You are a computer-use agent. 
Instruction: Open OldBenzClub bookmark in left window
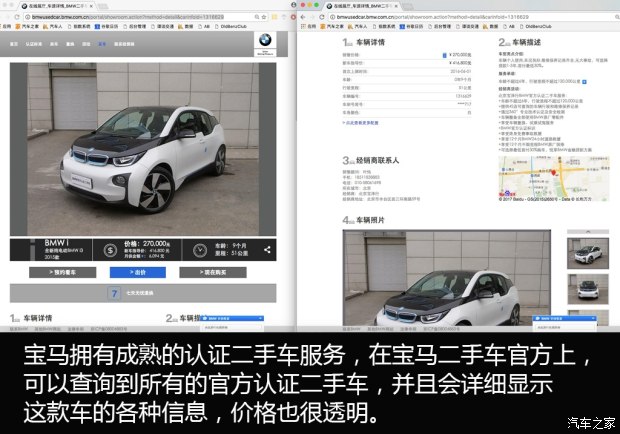tap(231, 26)
